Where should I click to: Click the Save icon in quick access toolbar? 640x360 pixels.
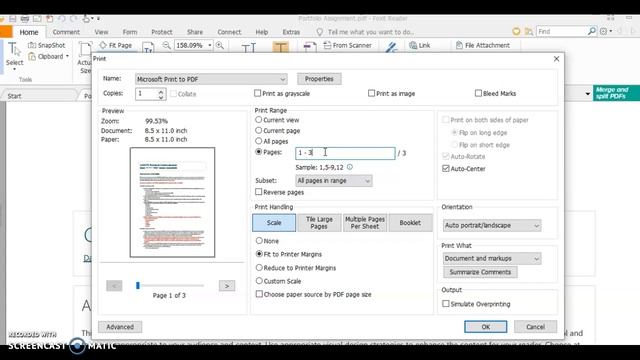coord(13,19)
